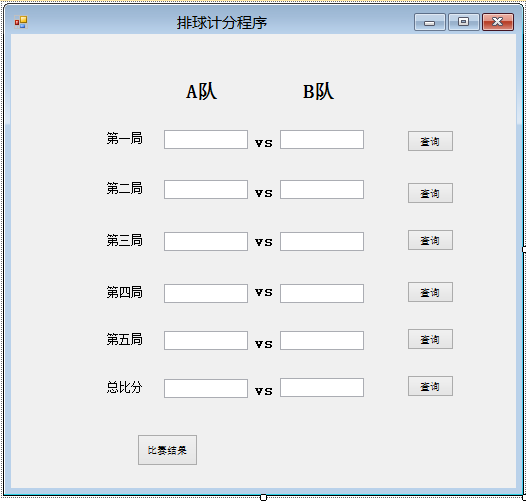Query the 第二局 score
This screenshot has height=501, width=526.
click(x=430, y=193)
